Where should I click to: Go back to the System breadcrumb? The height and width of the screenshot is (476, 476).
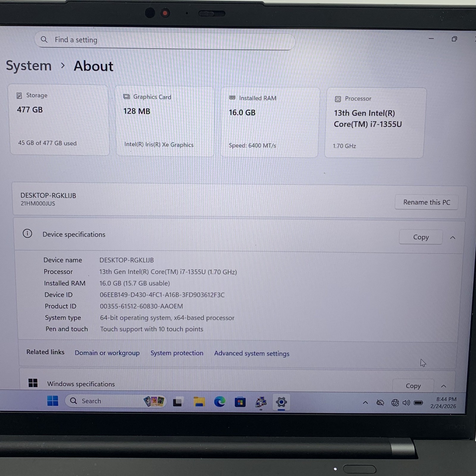[29, 66]
